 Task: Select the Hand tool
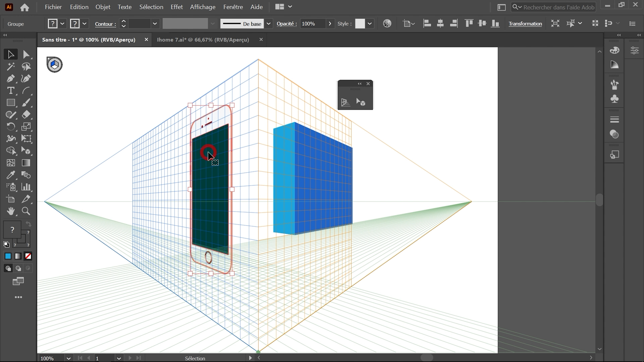click(11, 211)
